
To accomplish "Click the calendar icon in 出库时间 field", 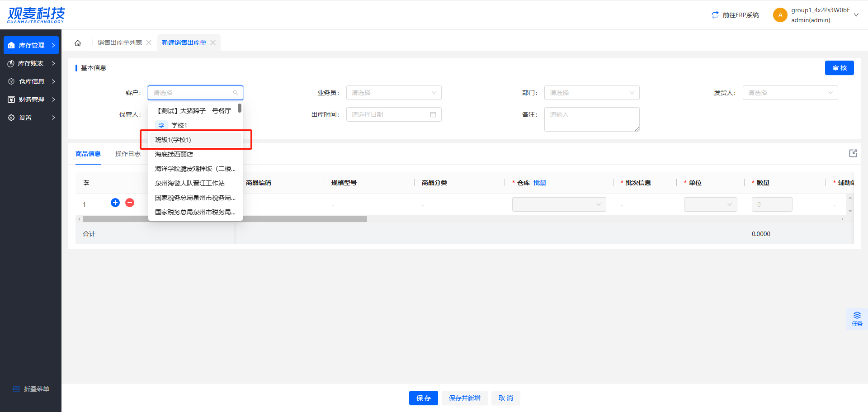I will (433, 114).
